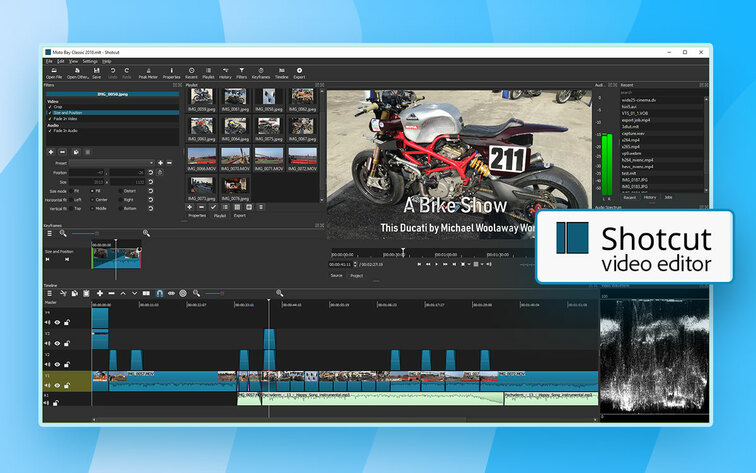Image resolution: width=756 pixels, height=473 pixels.
Task: Toggle the ripple all tracks target icon
Action: pyautogui.click(x=183, y=293)
